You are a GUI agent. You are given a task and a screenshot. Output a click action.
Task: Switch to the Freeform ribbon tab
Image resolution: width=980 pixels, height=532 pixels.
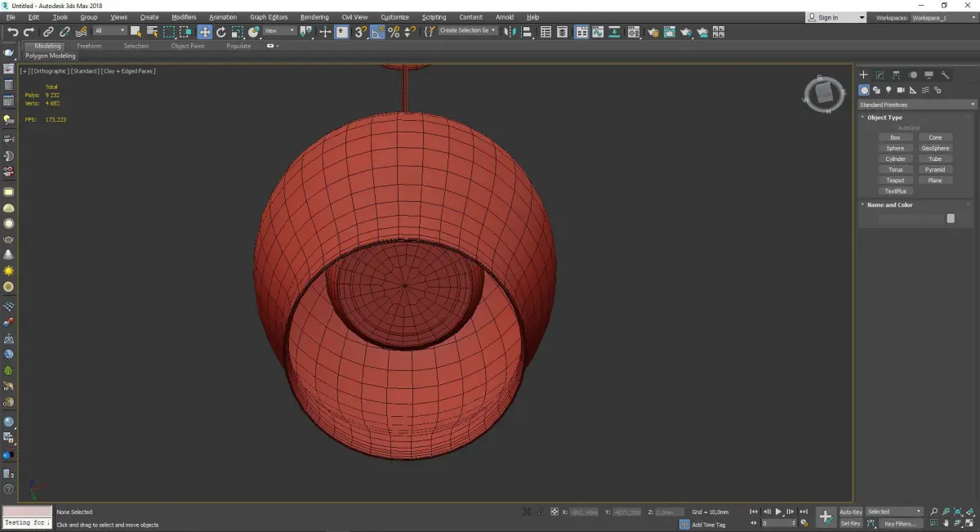89,46
